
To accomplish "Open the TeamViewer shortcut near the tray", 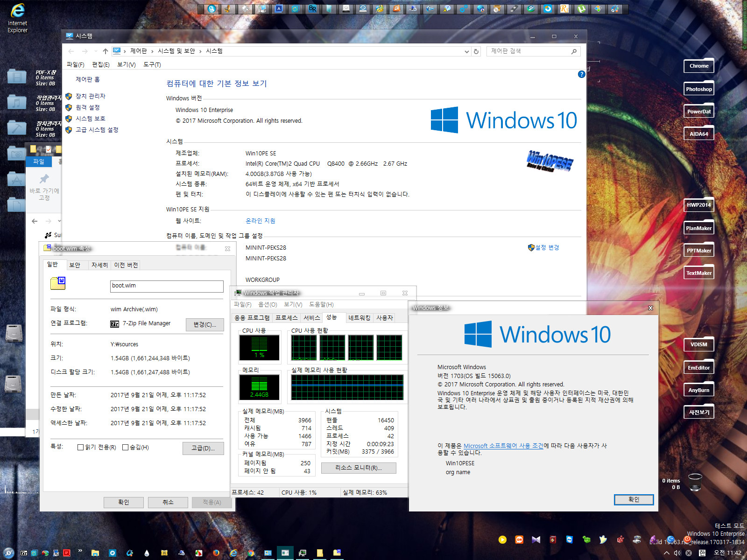I will coord(569,539).
